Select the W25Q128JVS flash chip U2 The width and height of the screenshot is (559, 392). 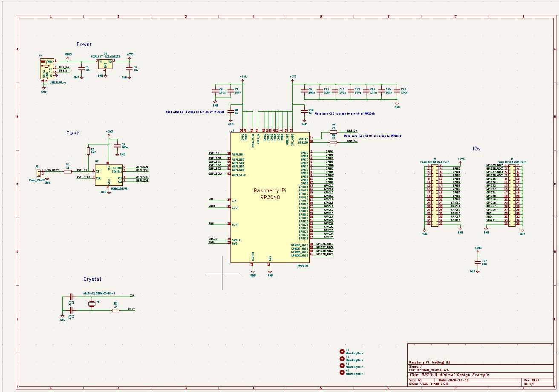tap(109, 174)
